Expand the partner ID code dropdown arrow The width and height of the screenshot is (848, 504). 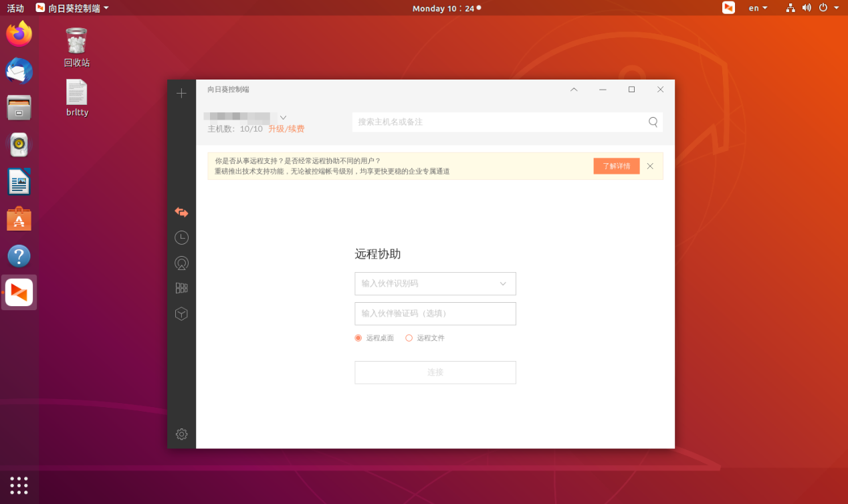coord(504,283)
